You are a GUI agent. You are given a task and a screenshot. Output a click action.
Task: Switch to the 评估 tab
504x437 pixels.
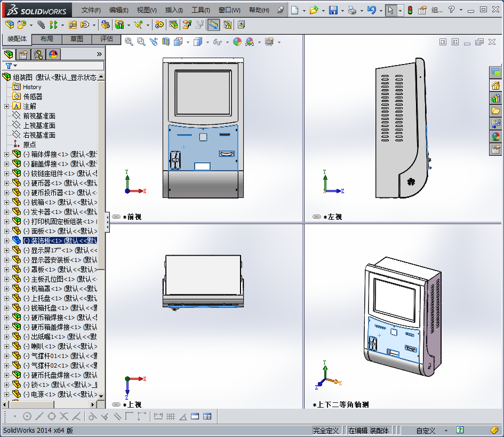[106, 39]
